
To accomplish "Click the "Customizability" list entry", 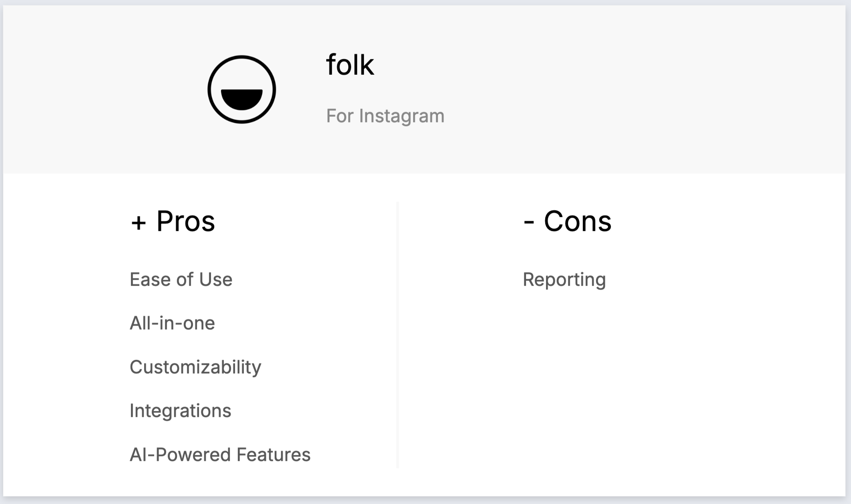I will point(195,367).
